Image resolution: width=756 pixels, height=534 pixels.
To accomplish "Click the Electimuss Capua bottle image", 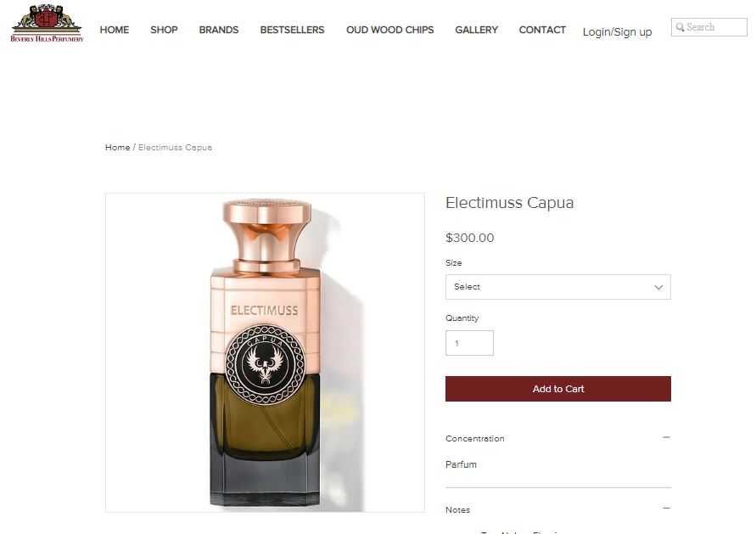I will click(266, 352).
